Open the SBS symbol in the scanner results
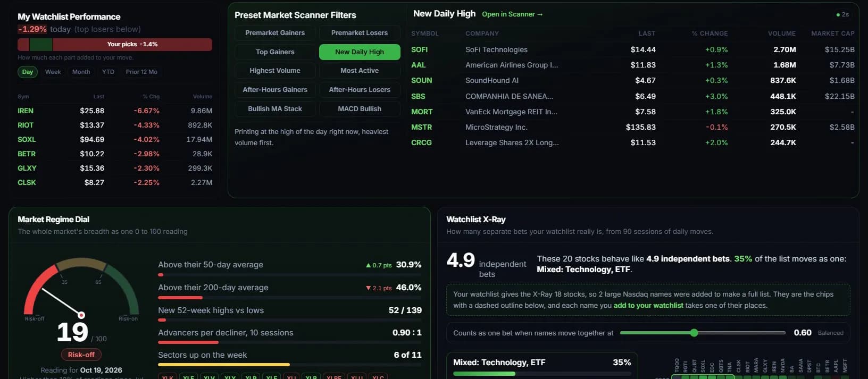 pos(418,96)
